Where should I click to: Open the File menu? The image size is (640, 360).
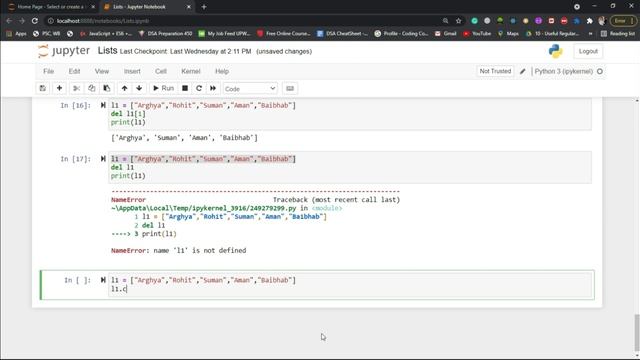pos(49,71)
